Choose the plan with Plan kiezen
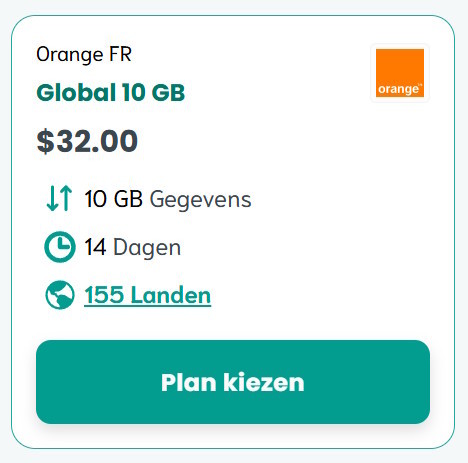Viewport: 468px width, 463px height. pos(233,382)
